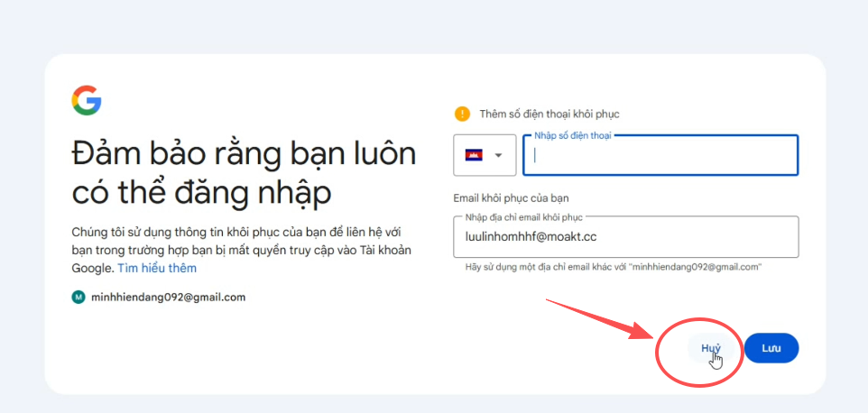
Task: Focus the phone number input field
Action: [x=663, y=155]
